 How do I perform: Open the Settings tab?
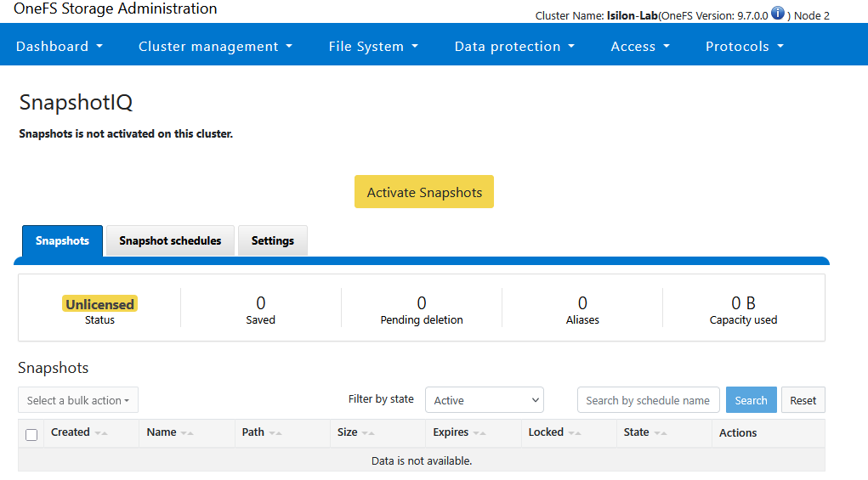[x=272, y=241]
